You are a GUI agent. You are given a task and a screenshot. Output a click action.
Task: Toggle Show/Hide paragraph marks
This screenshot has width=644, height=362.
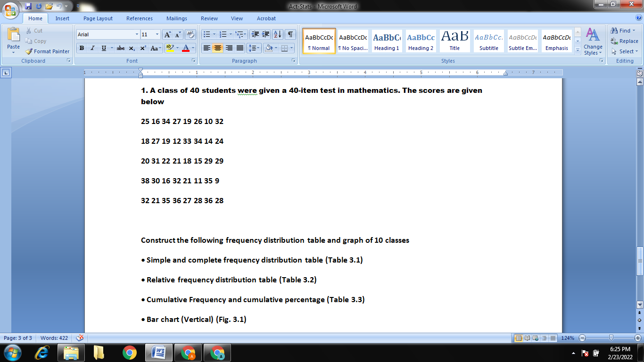point(289,34)
